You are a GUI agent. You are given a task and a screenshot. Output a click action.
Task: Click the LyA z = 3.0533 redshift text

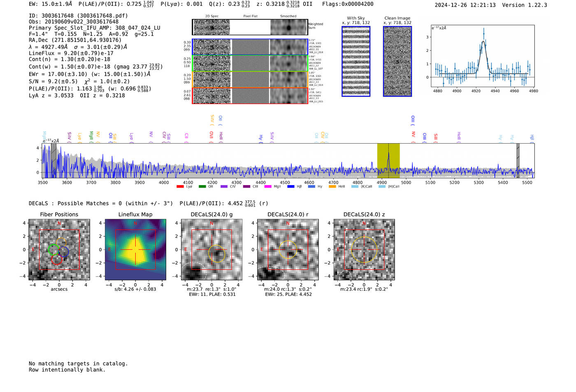pos(51,95)
